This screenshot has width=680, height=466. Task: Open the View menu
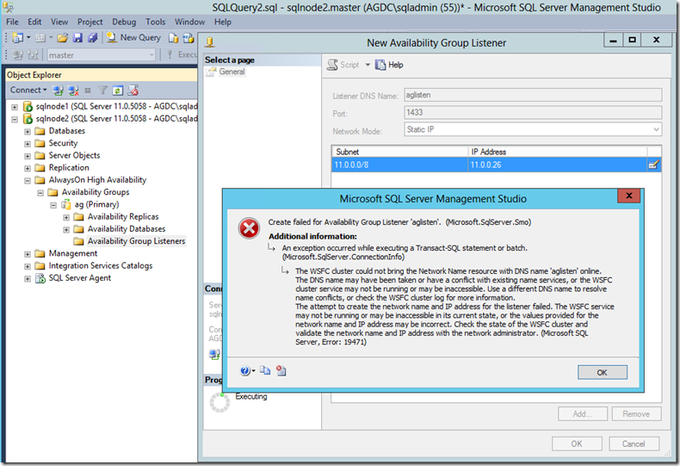(x=59, y=22)
